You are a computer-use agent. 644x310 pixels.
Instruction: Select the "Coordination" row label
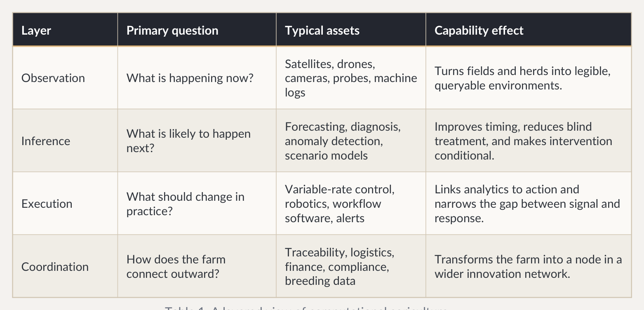click(55, 267)
